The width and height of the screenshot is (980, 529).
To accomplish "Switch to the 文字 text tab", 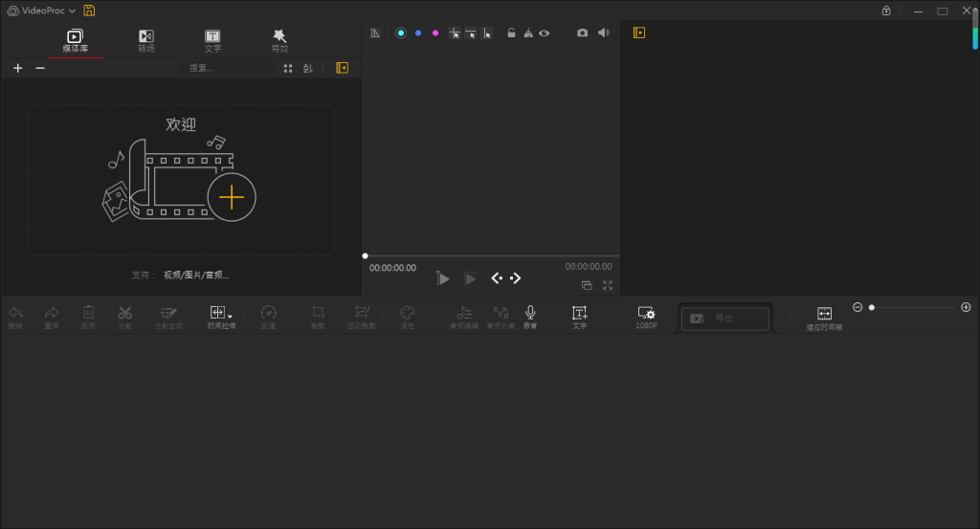I will tap(212, 40).
